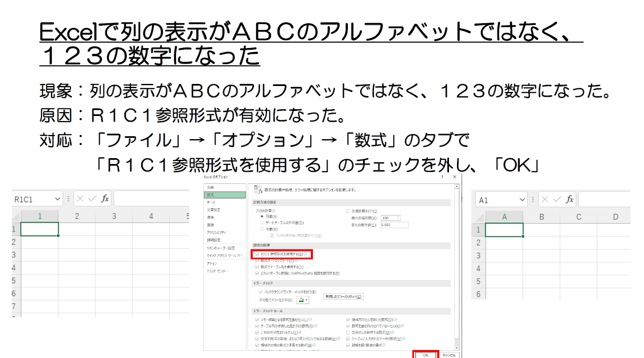Open the 詳細設定 category in the options sidebar

214,240
